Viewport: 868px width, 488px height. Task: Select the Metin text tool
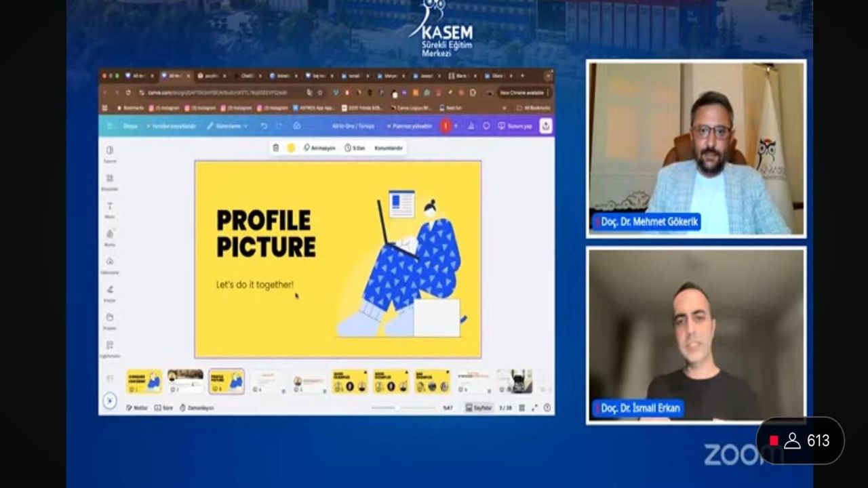110,209
